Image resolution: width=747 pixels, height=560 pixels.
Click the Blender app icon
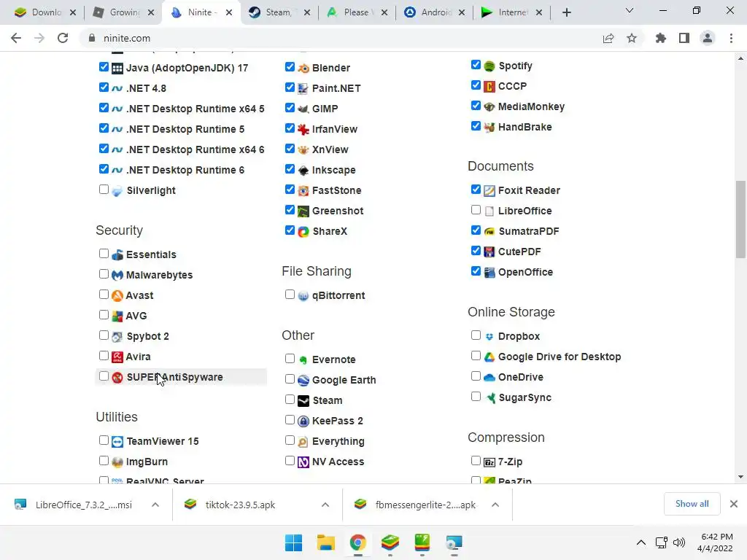click(303, 68)
